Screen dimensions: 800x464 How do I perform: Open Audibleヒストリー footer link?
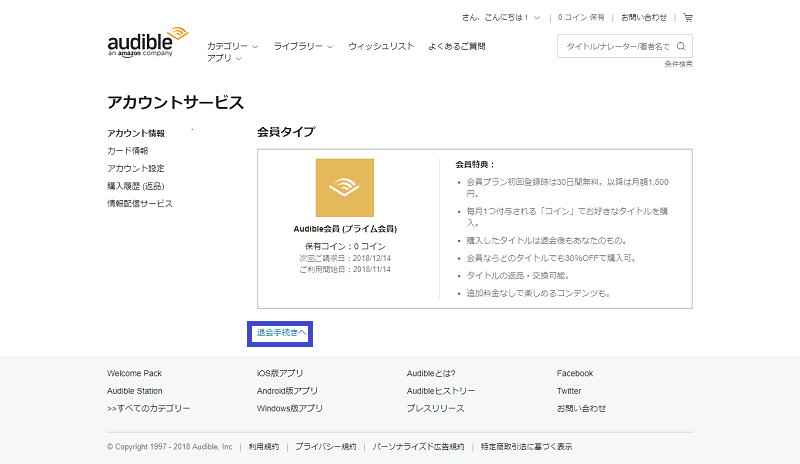441,390
